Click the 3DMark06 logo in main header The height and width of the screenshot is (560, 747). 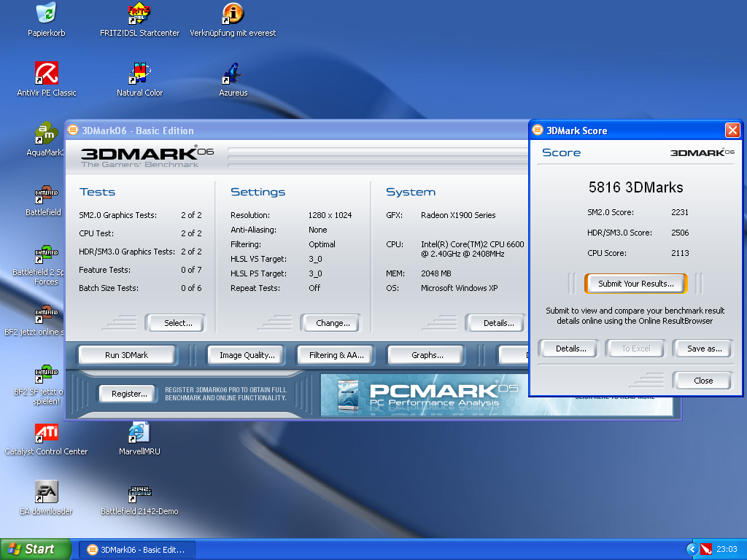(147, 157)
